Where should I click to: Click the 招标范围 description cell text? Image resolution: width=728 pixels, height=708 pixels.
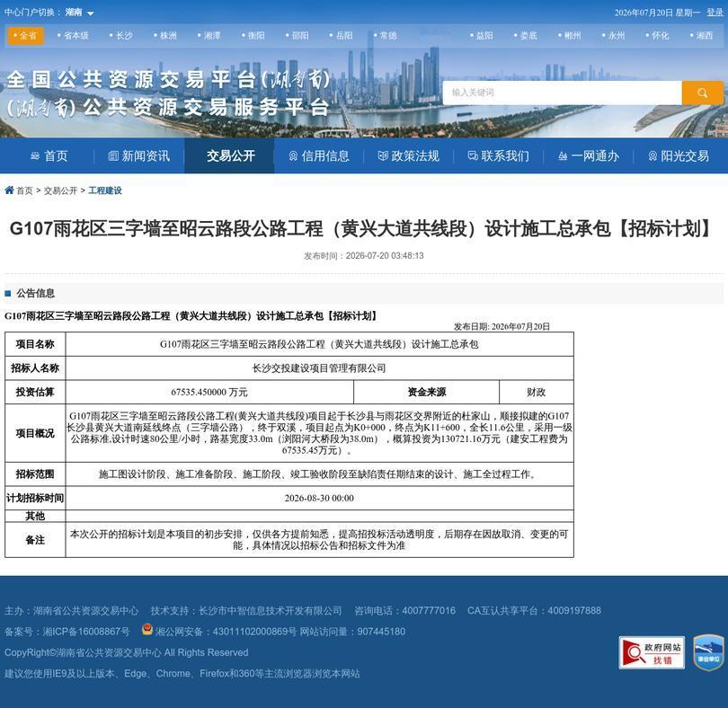tap(319, 474)
